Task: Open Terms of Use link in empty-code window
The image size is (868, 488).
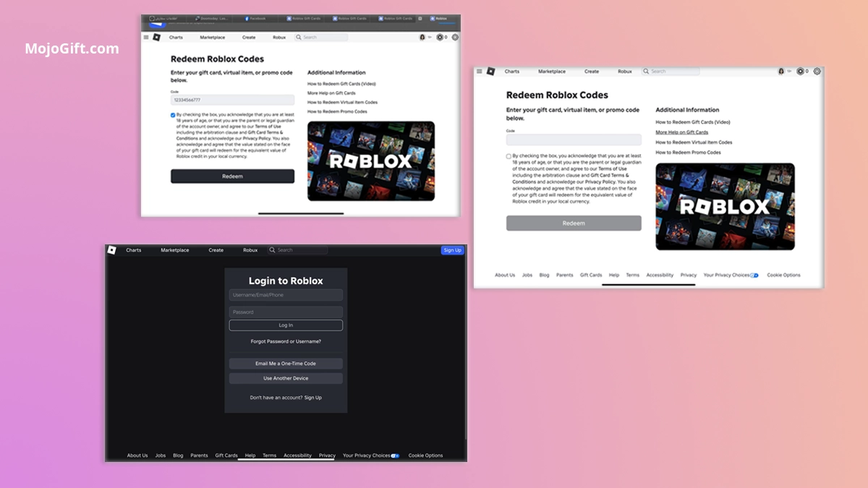Action: click(x=613, y=168)
